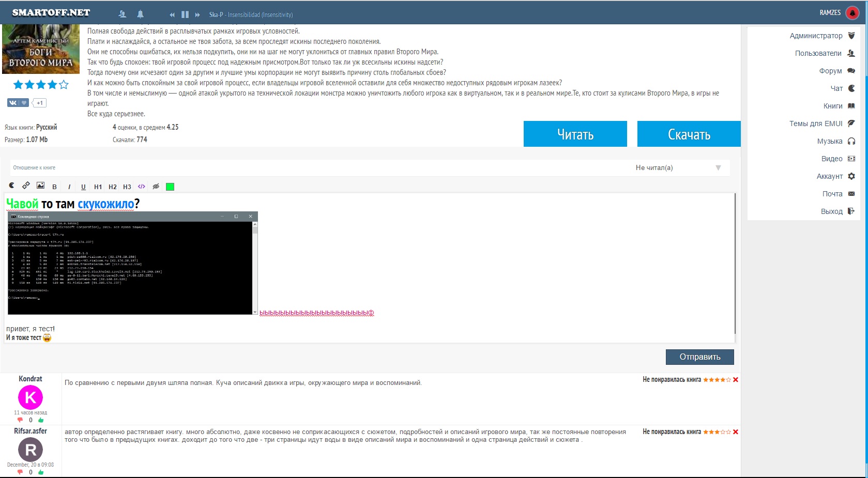Click the Ska-P Insensibilidad track title

(251, 15)
